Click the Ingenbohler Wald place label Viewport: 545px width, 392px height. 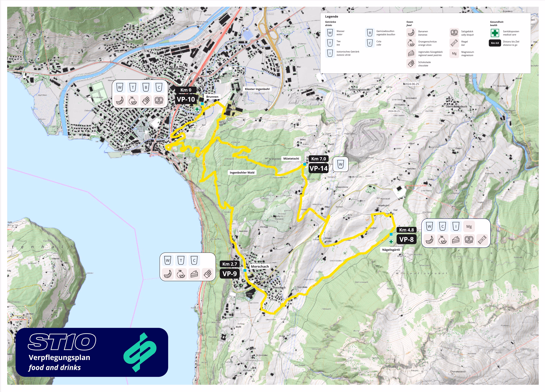click(x=242, y=173)
